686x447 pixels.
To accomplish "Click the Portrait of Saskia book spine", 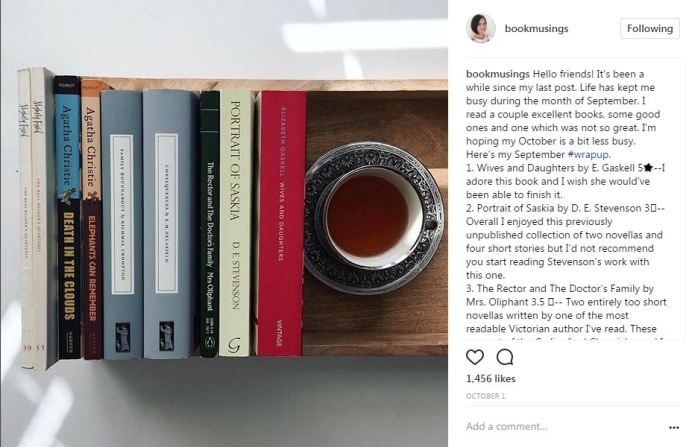I will coord(236,223).
